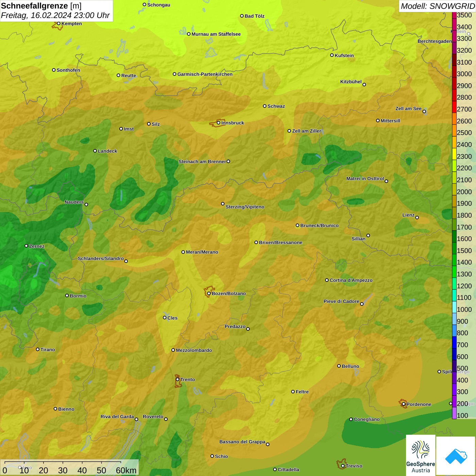Click the Murnau am Staffelsee label

click(216, 34)
